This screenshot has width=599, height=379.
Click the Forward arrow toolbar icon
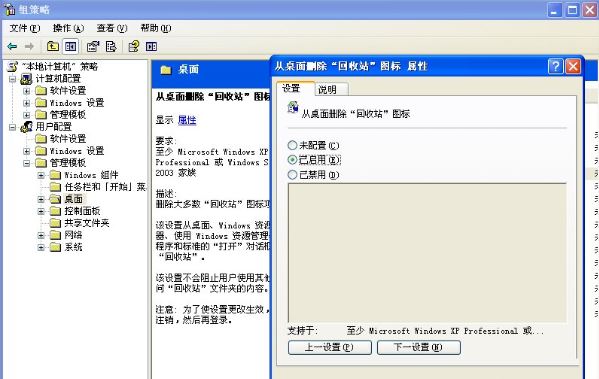(29, 47)
